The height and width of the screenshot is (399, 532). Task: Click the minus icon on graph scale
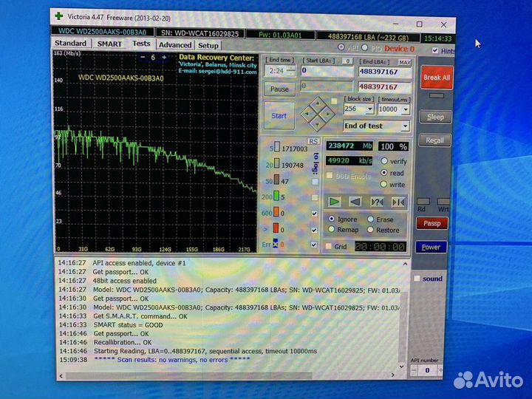[x=143, y=57]
